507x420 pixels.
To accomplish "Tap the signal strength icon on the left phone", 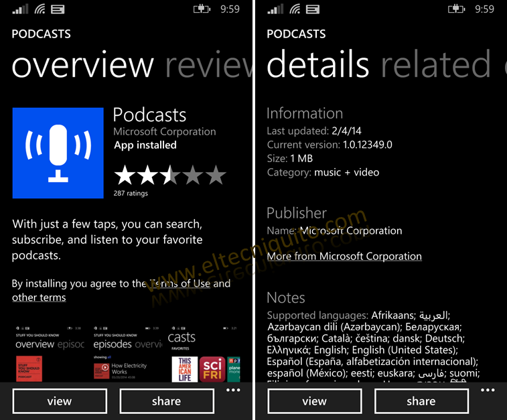I will pyautogui.click(x=20, y=9).
